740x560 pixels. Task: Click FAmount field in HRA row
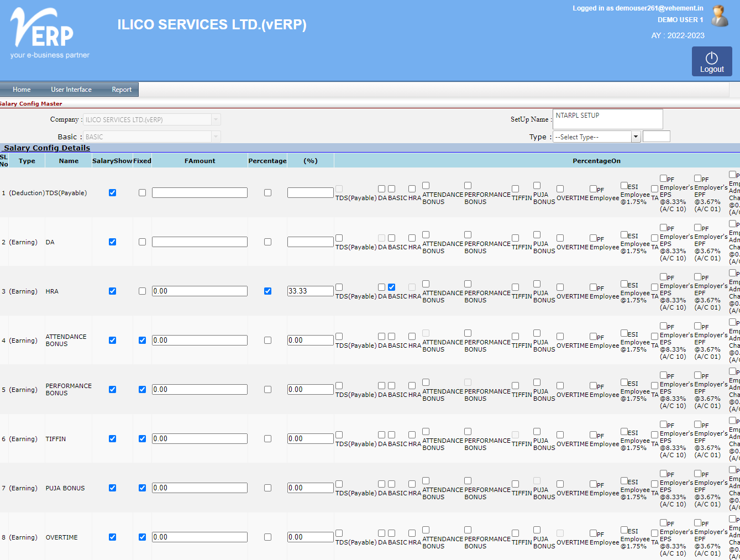pos(200,291)
